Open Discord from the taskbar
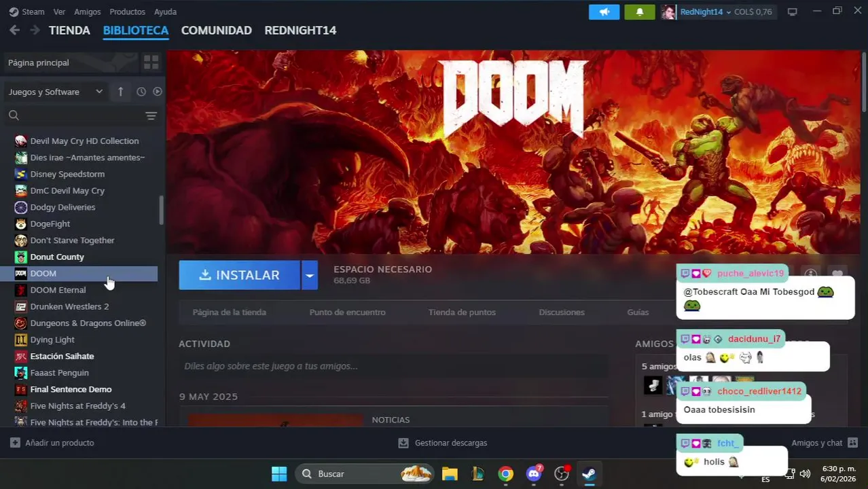 pyautogui.click(x=534, y=474)
